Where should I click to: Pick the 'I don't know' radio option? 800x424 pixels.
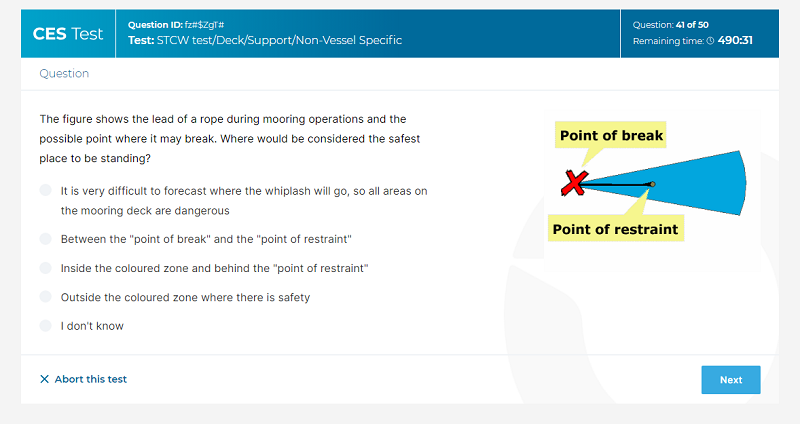45,326
